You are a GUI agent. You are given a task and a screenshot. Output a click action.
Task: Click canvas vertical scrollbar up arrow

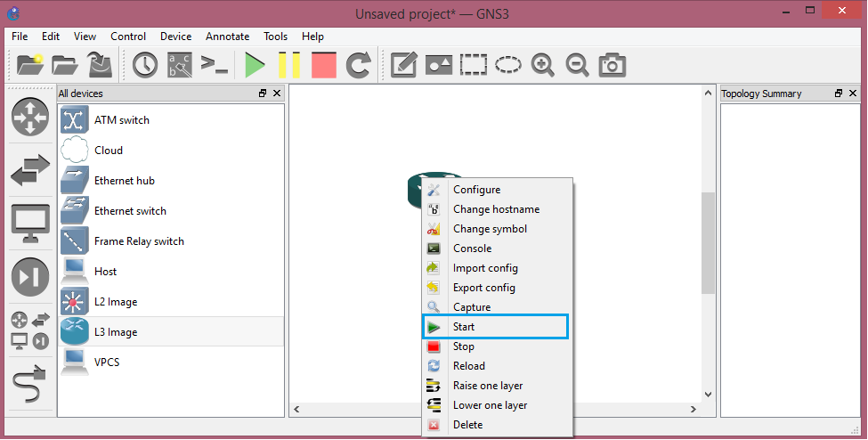[708, 94]
